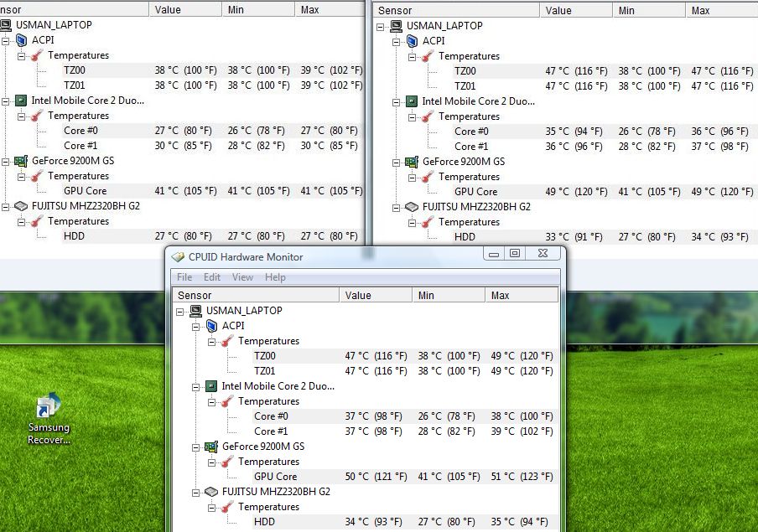Click the GeForce Temperatures thermometer icon in front window

coord(227,462)
